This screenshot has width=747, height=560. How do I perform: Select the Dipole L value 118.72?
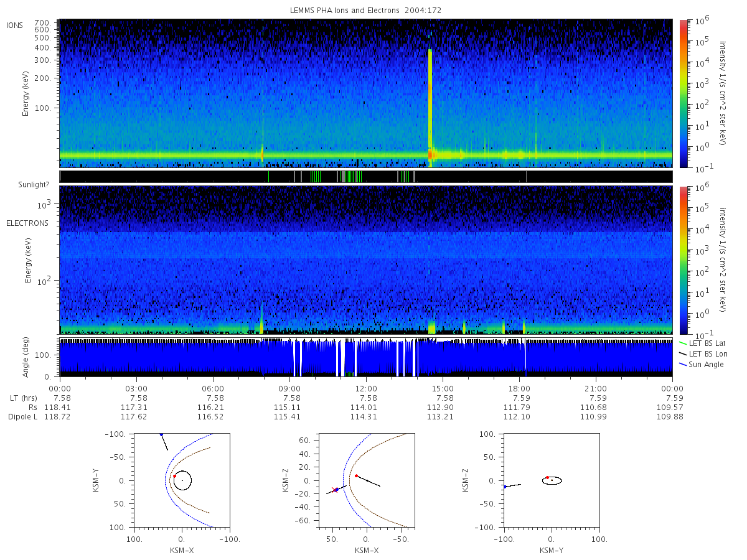[x=57, y=416]
